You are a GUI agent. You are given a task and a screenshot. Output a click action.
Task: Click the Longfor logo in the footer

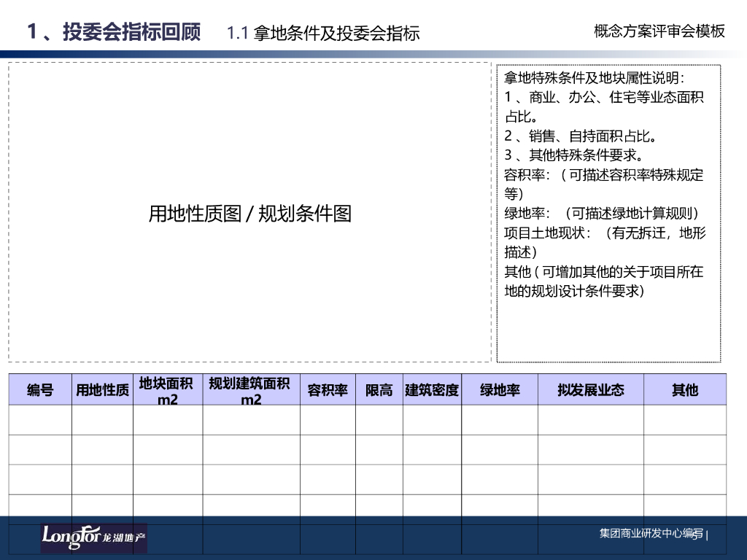(93, 537)
